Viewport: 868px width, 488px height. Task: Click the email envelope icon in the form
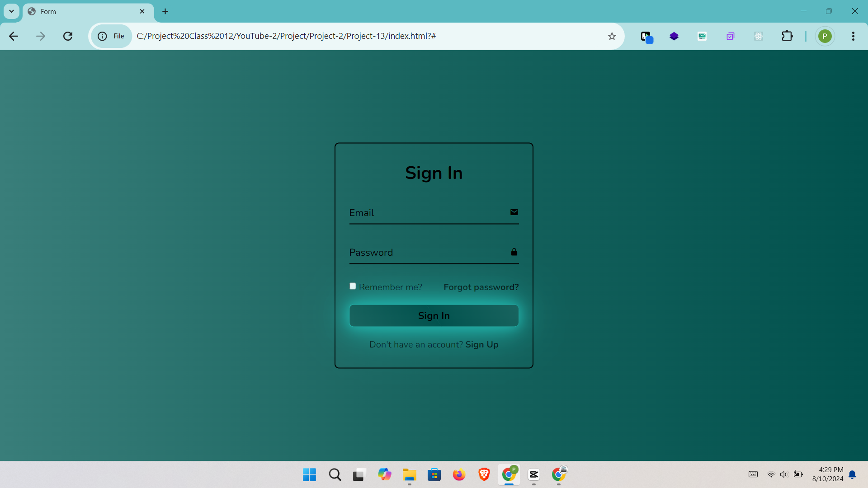tap(514, 212)
